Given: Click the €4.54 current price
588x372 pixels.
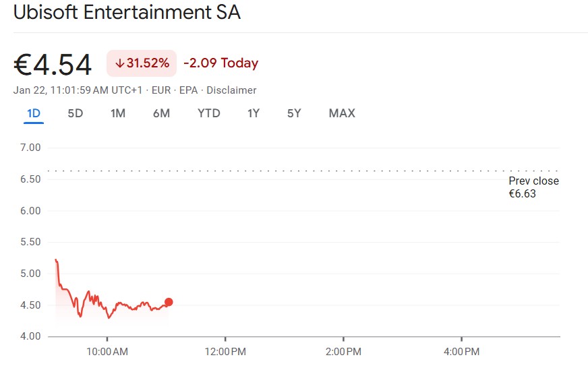Looking at the screenshot, I should pos(53,65).
